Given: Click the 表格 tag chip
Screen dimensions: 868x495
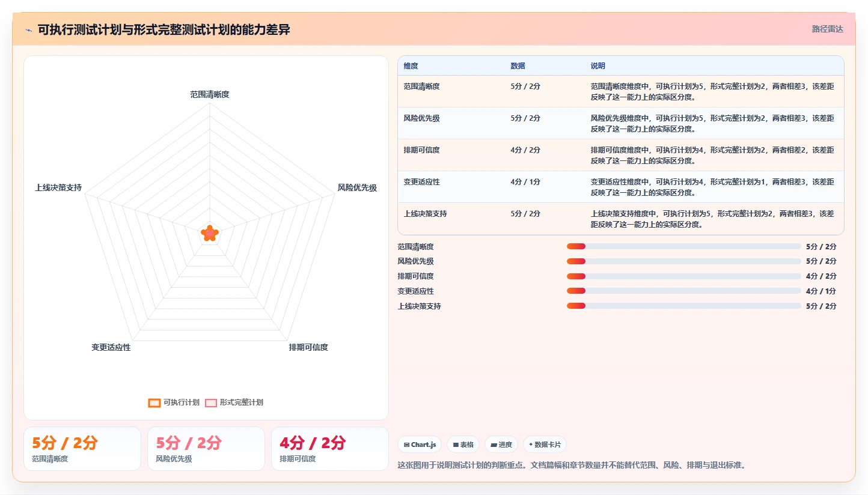Looking at the screenshot, I should (463, 445).
